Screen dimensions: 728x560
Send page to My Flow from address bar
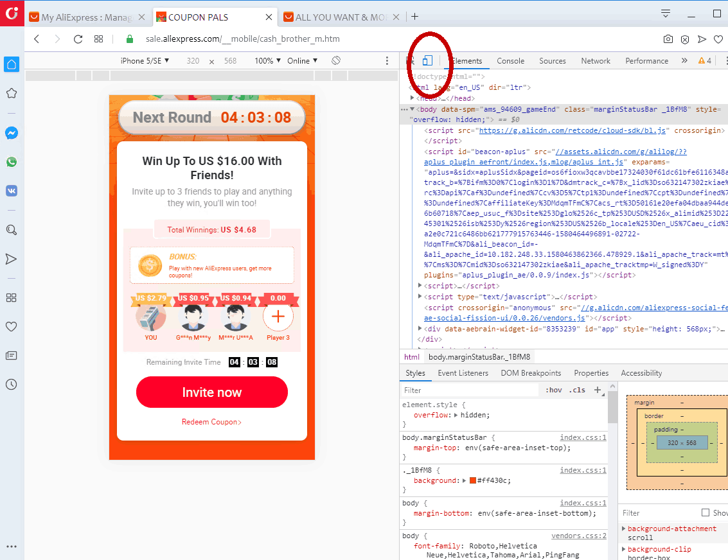click(x=702, y=39)
